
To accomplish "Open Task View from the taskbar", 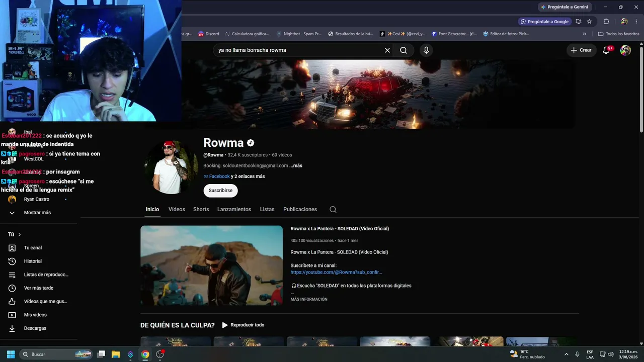I will [101, 354].
